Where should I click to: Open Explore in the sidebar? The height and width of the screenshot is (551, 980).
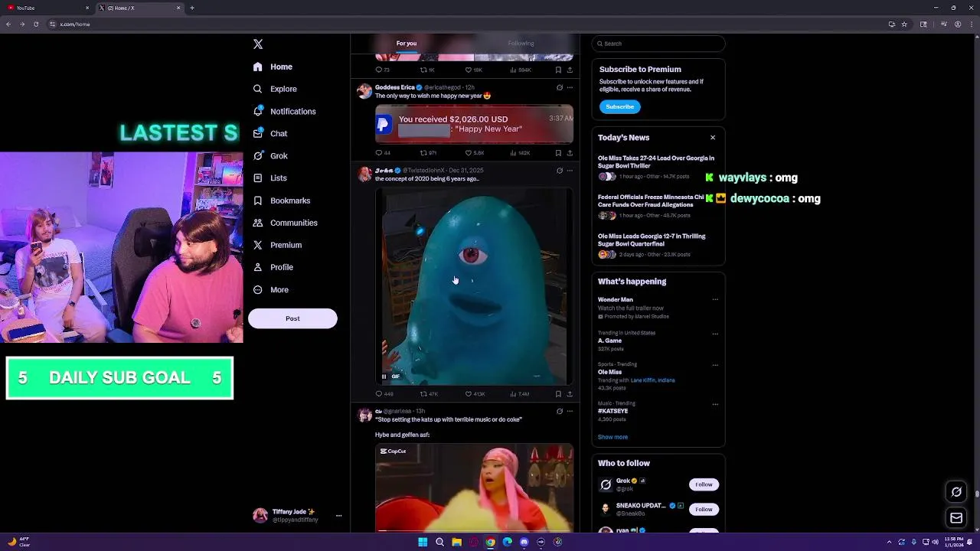(x=276, y=89)
